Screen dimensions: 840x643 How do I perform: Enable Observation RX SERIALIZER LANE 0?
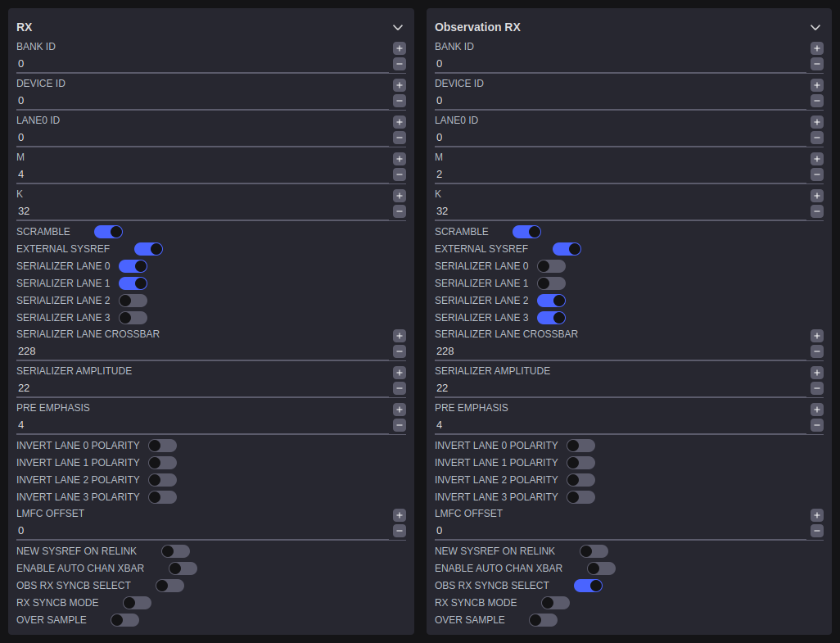coord(551,266)
